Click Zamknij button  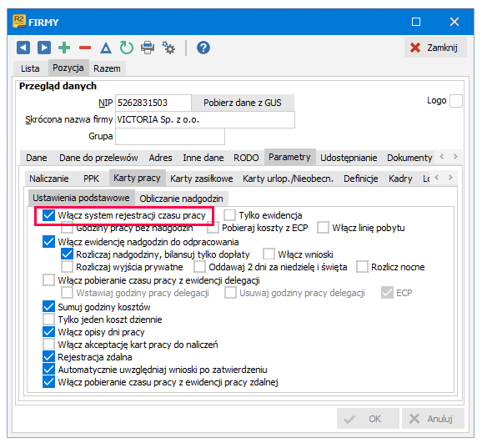(x=435, y=48)
